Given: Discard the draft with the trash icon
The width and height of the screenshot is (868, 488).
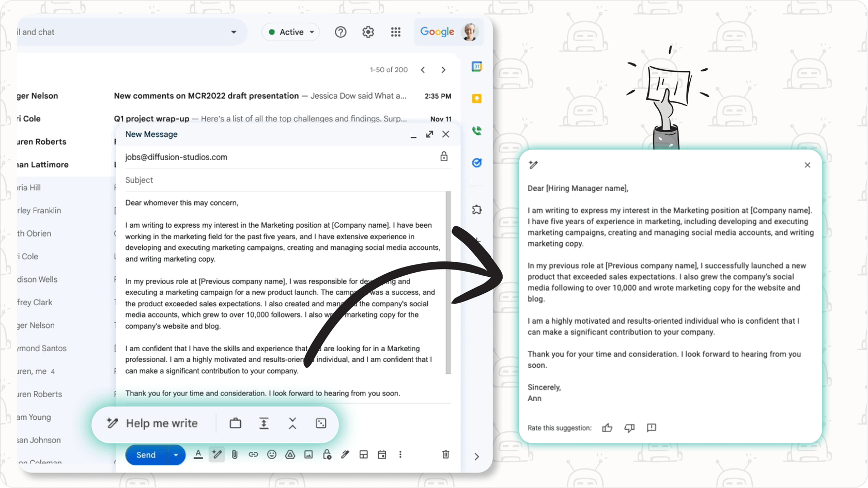Looking at the screenshot, I should 445,454.
